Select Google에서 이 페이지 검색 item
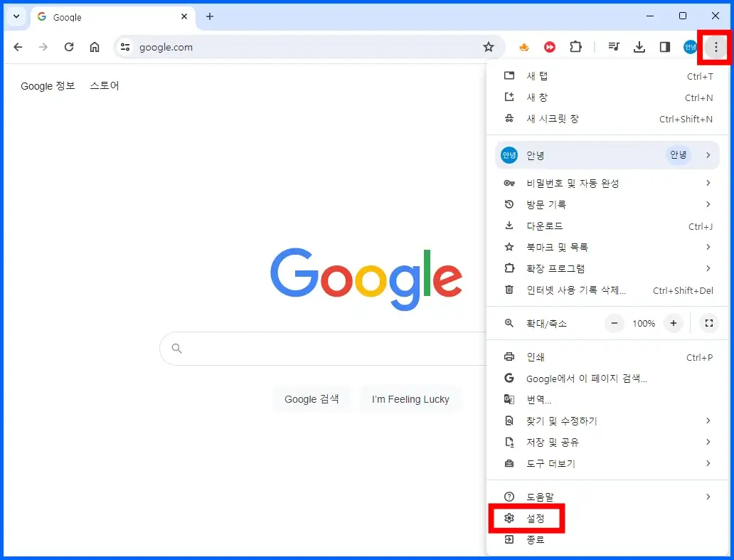 [x=607, y=379]
